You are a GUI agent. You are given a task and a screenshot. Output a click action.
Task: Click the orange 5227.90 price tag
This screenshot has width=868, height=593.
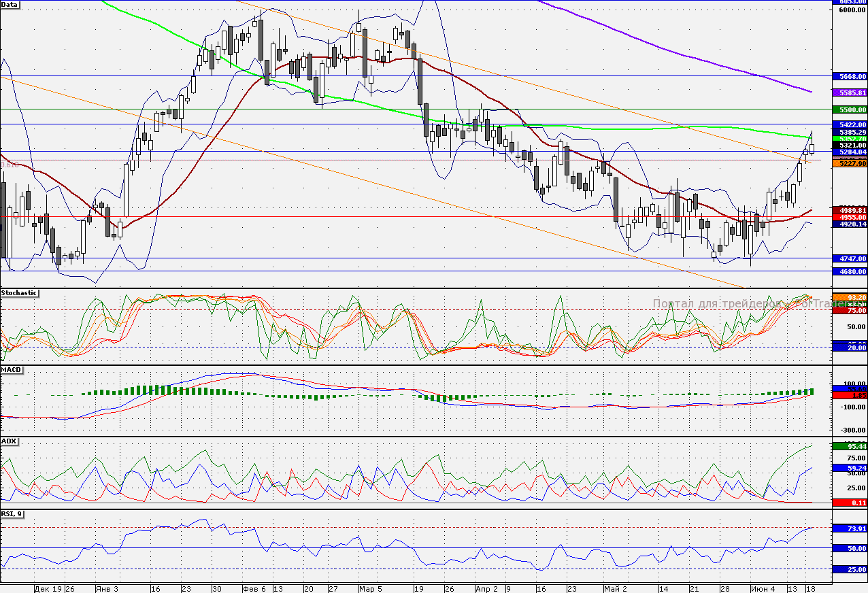click(x=850, y=164)
